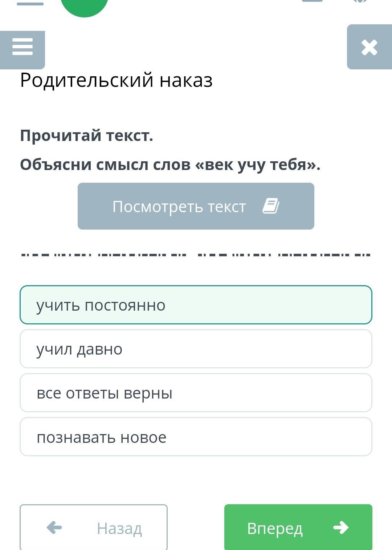Screen dimensions: 392x550
Task: Close the task with the X icon
Action: pyautogui.click(x=369, y=47)
